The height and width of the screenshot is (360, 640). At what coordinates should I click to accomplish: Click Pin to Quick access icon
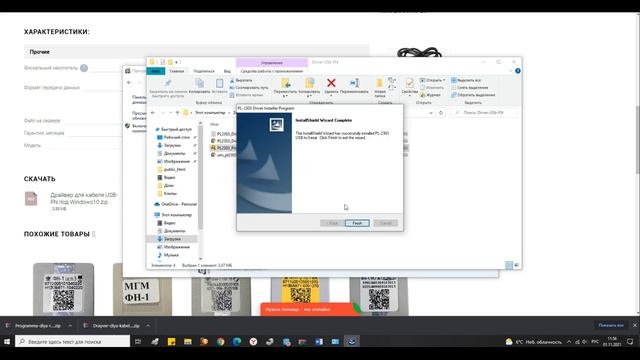167,83
